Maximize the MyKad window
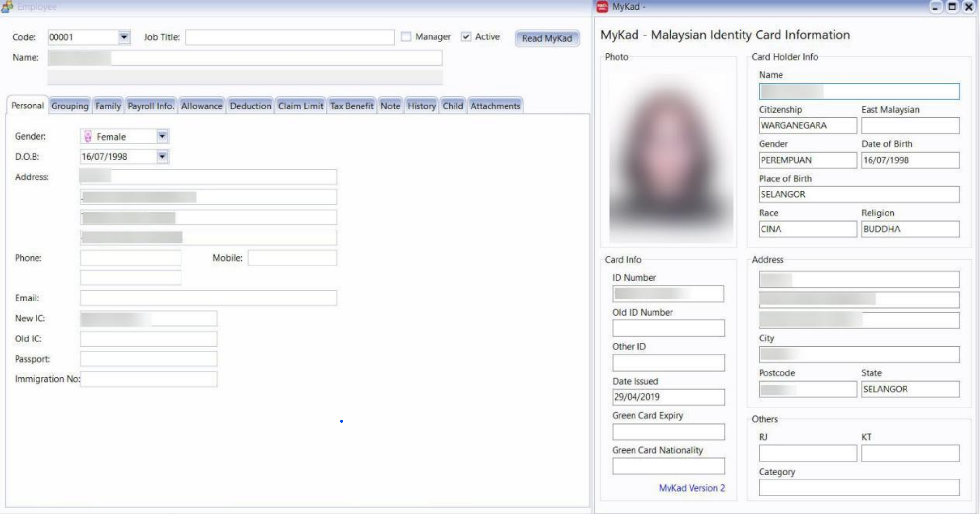This screenshot has height=514, width=980. click(952, 7)
